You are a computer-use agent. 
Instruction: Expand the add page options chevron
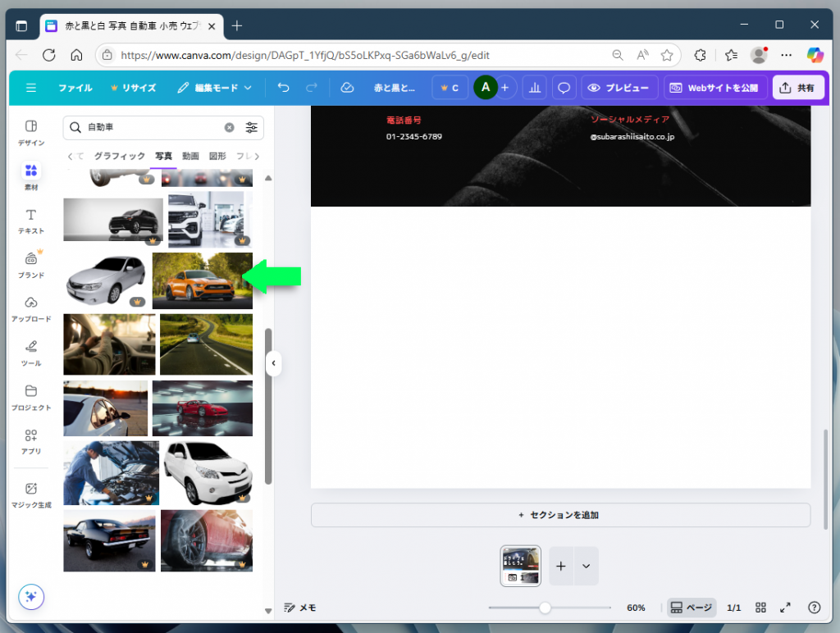click(586, 566)
